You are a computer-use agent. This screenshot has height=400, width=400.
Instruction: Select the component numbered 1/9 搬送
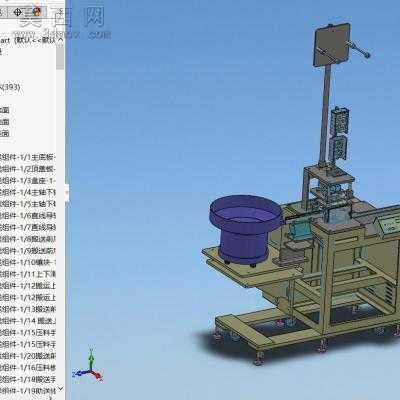click(x=28, y=251)
